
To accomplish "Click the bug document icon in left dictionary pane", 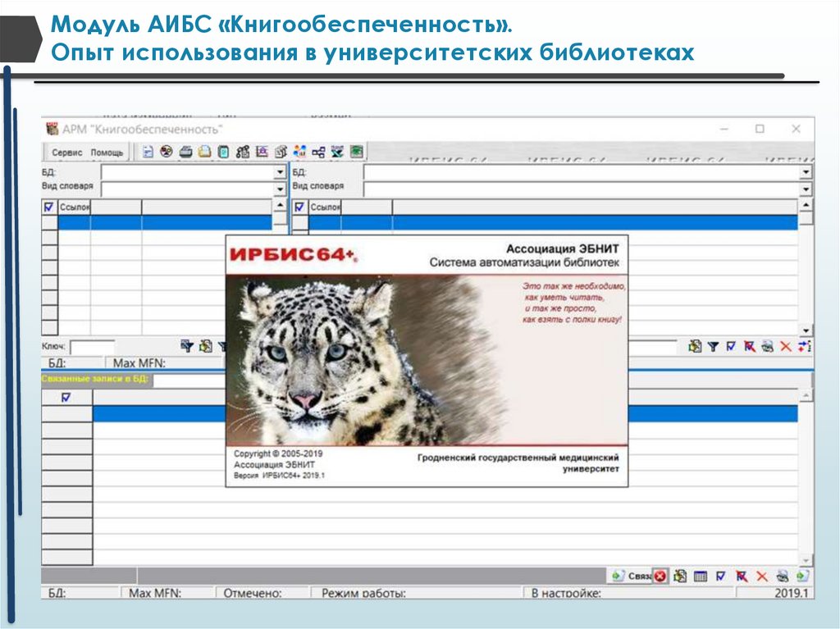I will 206,346.
